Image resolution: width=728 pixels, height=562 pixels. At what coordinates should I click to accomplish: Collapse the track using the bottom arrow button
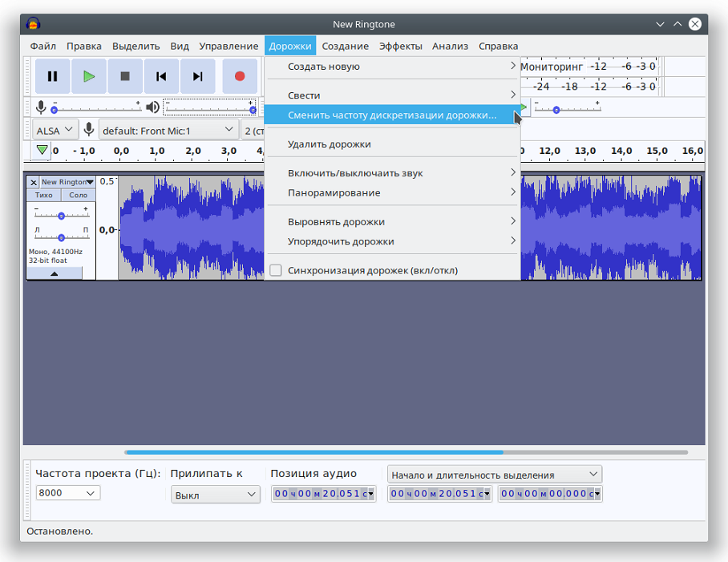[55, 273]
